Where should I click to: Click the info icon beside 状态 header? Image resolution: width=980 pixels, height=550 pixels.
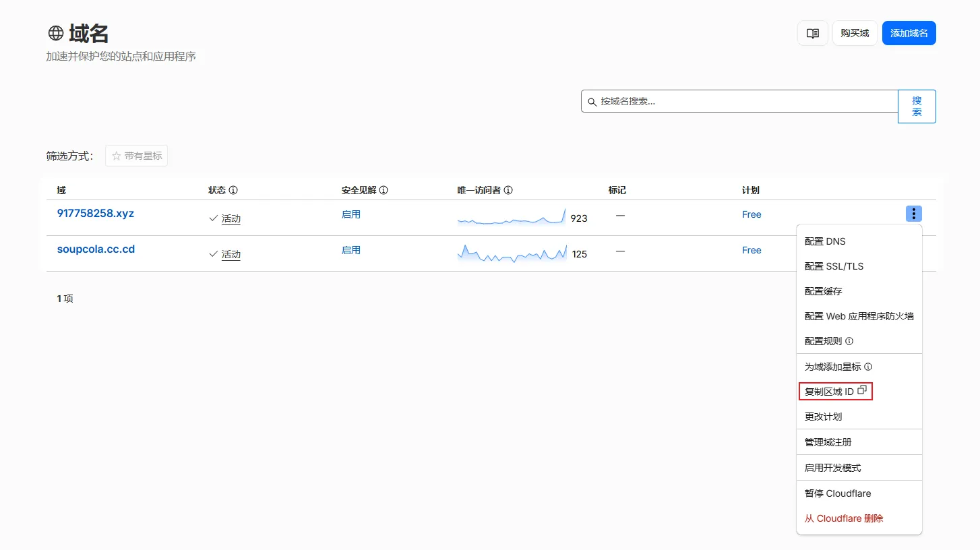[x=233, y=190]
